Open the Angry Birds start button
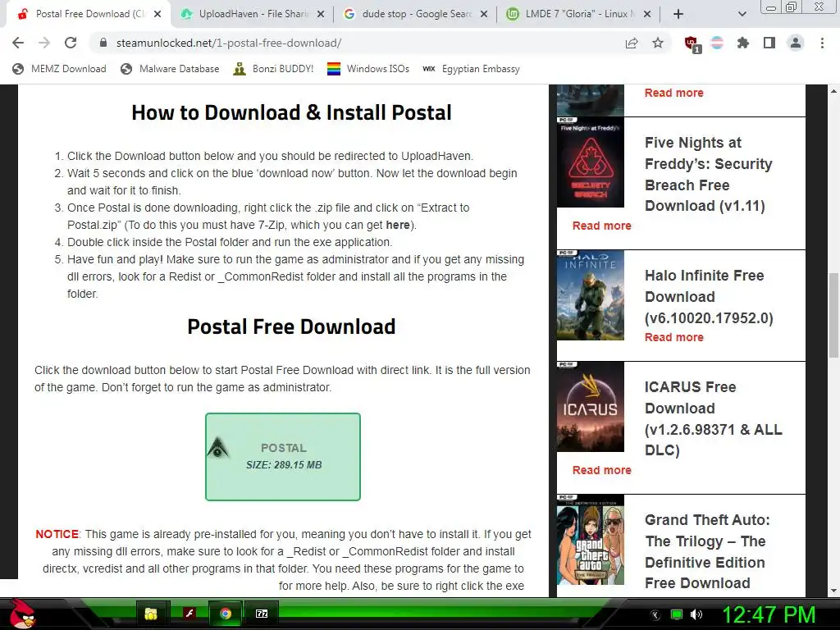Screen dimensions: 840x630 tap(21, 614)
